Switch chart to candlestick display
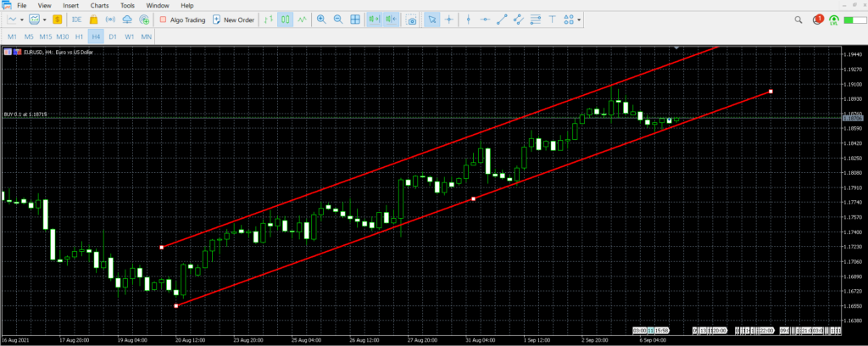The height and width of the screenshot is (346, 868). pos(286,20)
